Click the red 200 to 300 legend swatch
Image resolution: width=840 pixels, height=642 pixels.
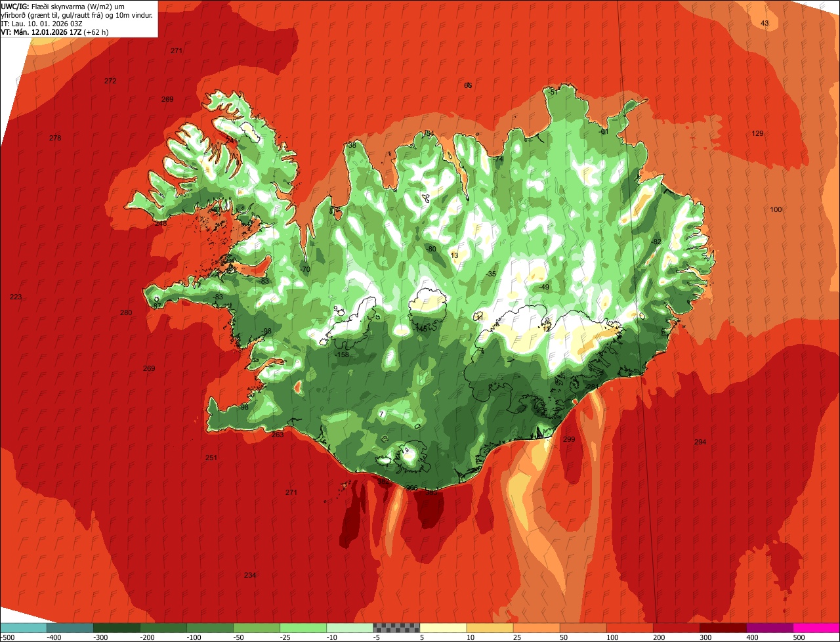pos(676,628)
